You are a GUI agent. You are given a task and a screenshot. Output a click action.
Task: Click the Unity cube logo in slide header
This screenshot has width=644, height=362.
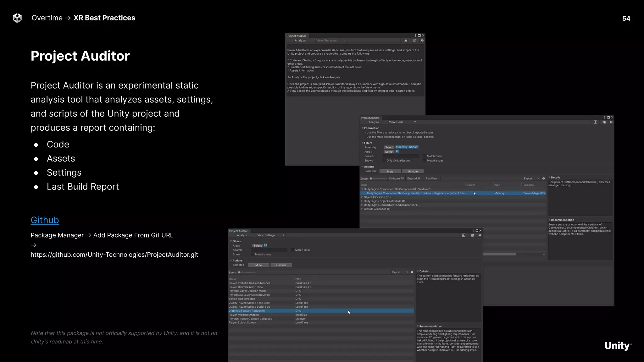pyautogui.click(x=17, y=18)
